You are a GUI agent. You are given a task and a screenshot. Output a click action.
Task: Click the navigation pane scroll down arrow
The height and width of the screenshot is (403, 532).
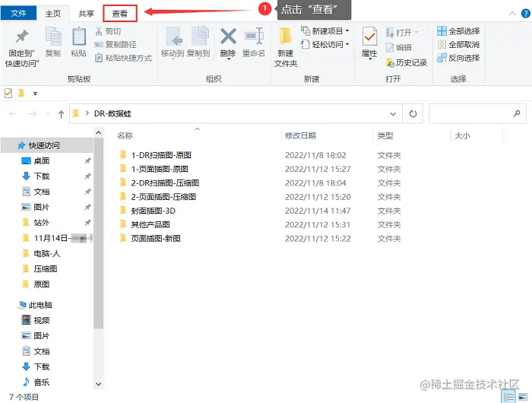click(98, 384)
